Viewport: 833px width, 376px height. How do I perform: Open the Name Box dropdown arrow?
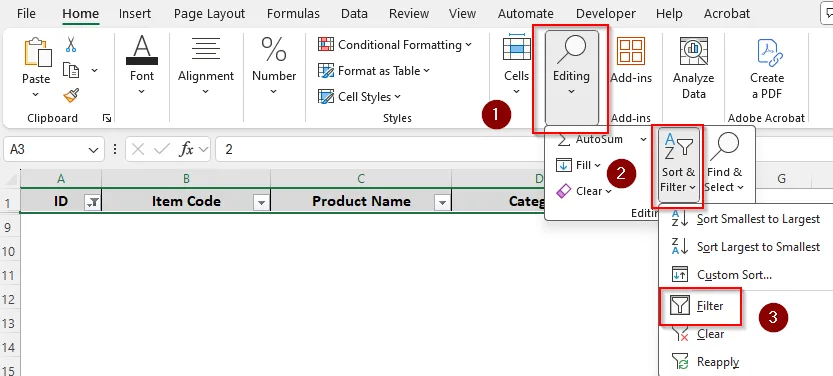[93, 150]
